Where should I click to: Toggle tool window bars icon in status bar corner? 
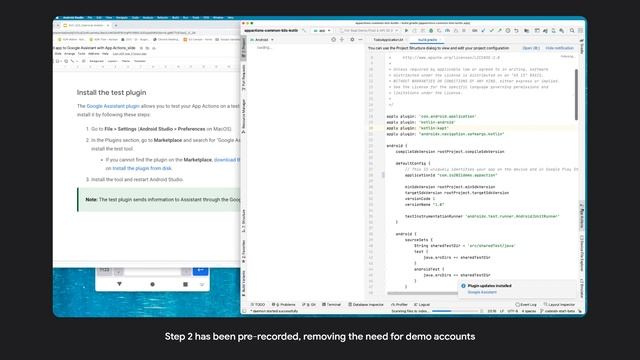pyautogui.click(x=244, y=311)
